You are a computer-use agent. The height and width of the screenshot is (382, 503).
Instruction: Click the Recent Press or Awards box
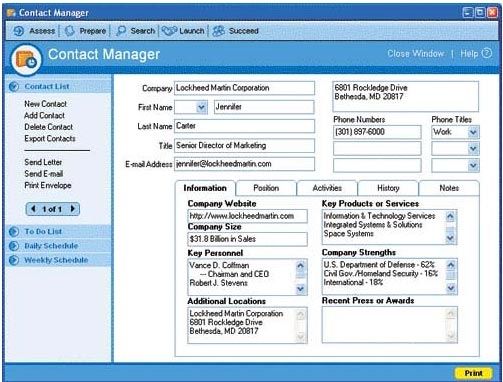coord(390,325)
